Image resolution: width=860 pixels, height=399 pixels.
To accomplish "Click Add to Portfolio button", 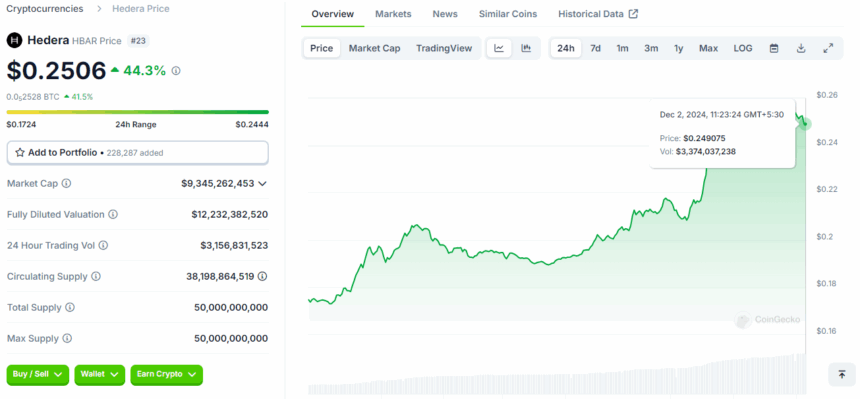I will pyautogui.click(x=138, y=153).
